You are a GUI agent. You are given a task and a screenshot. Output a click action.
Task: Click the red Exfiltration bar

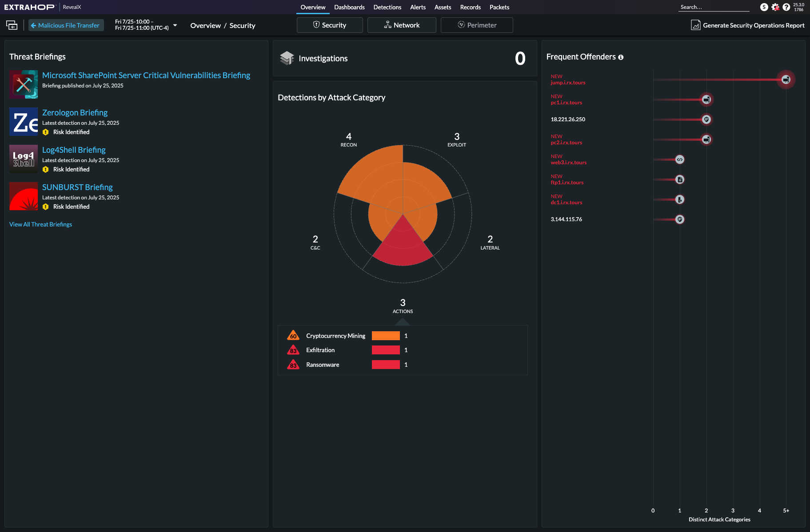pyautogui.click(x=386, y=350)
